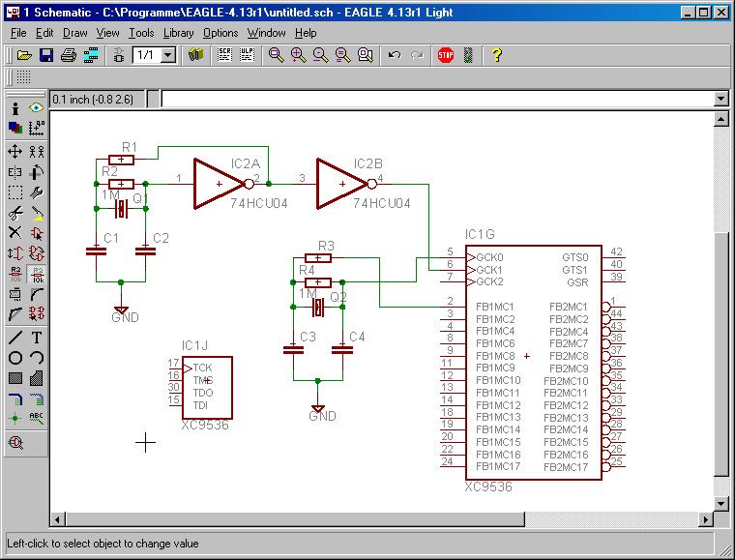Select the Cut (scissors) tool
The width and height of the screenshot is (735, 560).
click(15, 213)
